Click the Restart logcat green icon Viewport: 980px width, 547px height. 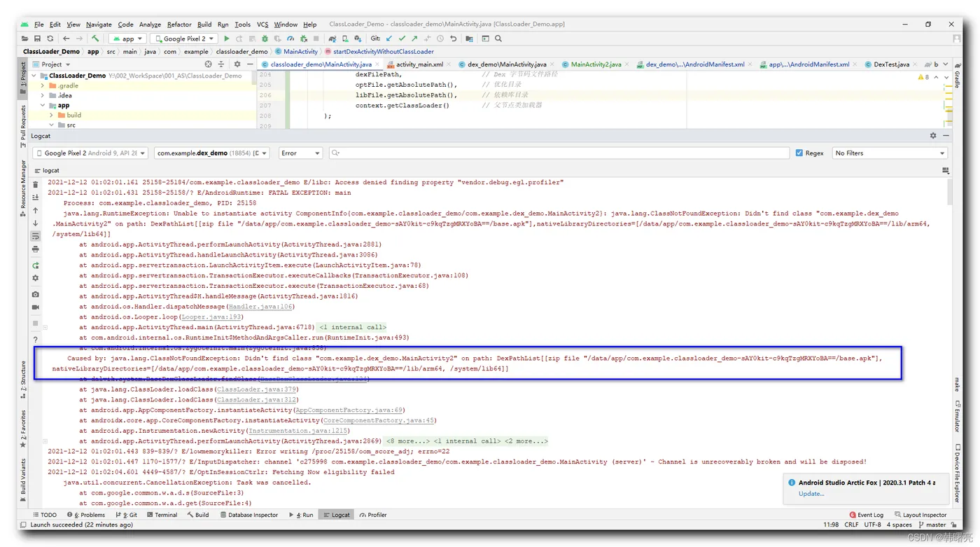pyautogui.click(x=36, y=265)
